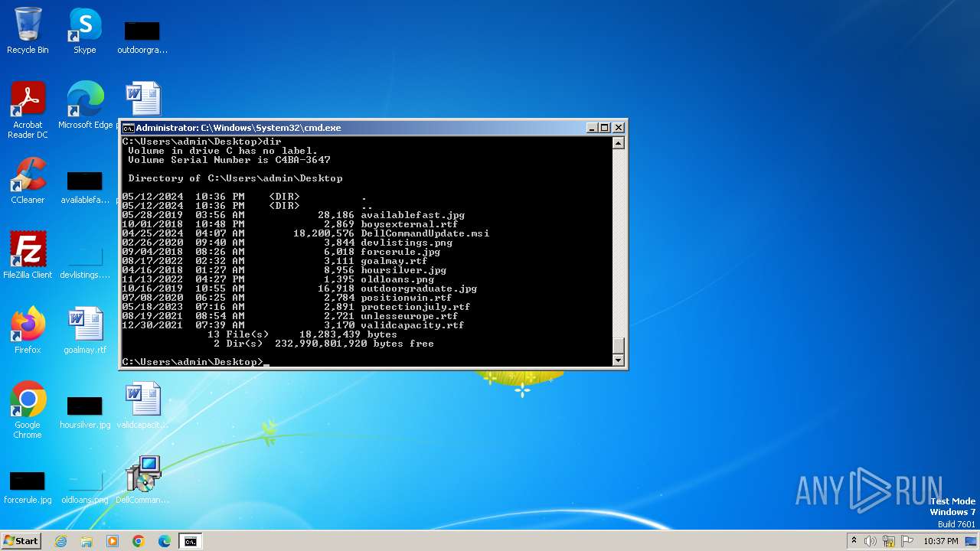The image size is (980, 551).
Task: Launch Microsoft Edge desktop shortcut
Action: (x=85, y=106)
